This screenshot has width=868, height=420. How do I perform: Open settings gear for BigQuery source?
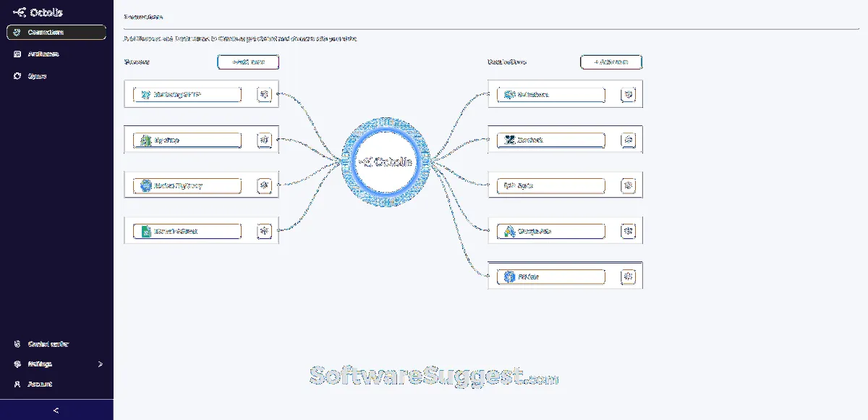[x=265, y=186]
